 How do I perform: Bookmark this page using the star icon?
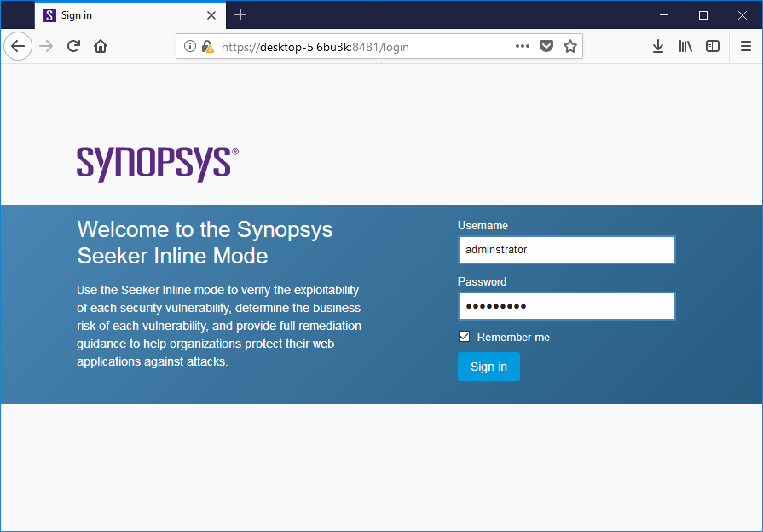click(570, 46)
